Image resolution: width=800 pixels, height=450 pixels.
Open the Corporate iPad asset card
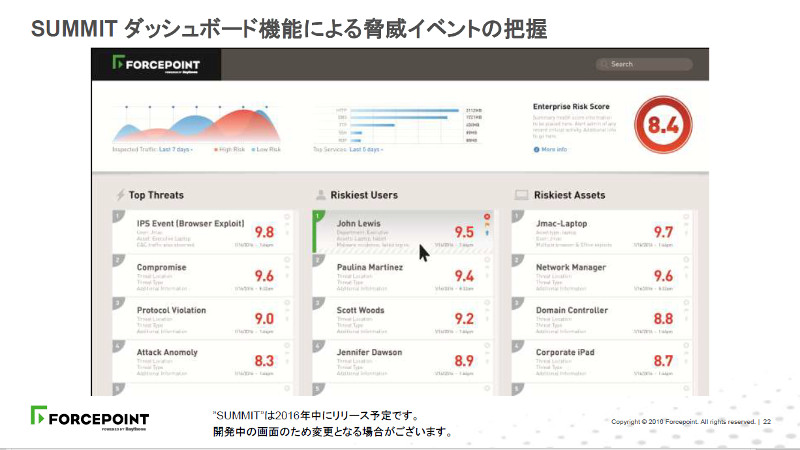[x=602, y=361]
